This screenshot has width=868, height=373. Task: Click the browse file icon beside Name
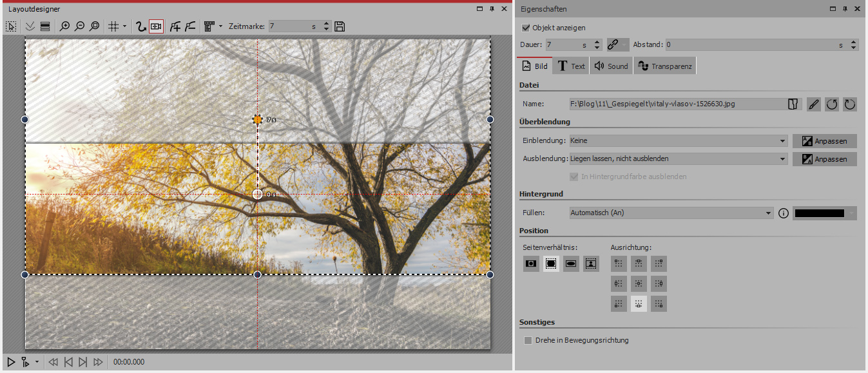[793, 104]
